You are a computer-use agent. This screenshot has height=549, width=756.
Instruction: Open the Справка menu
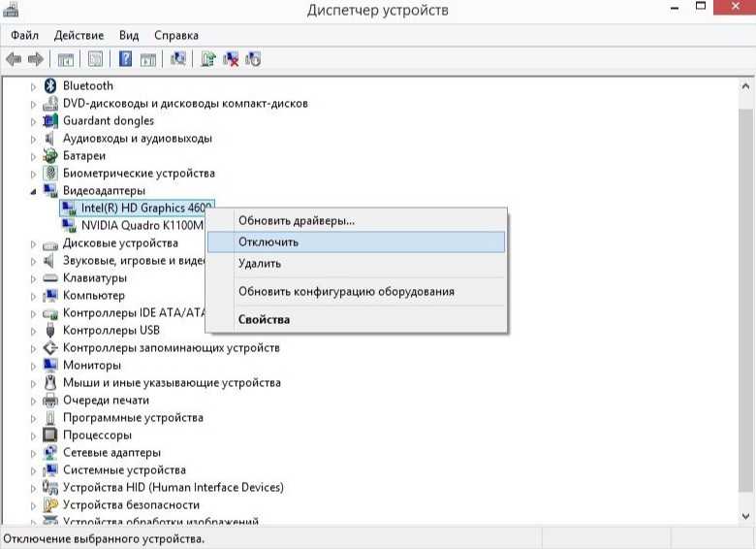(176, 35)
